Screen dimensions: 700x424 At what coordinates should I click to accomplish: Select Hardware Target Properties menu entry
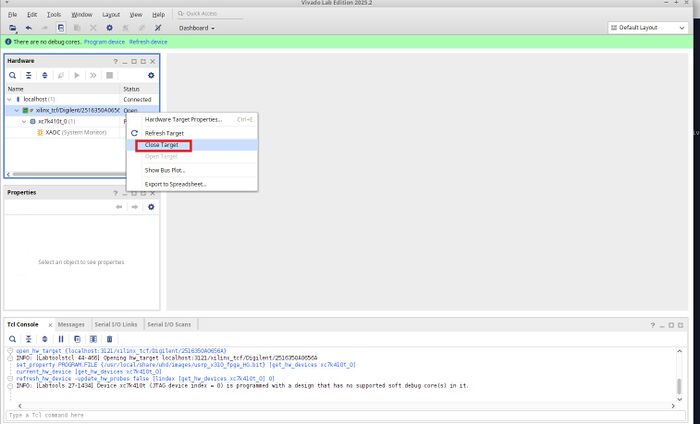[192, 120]
